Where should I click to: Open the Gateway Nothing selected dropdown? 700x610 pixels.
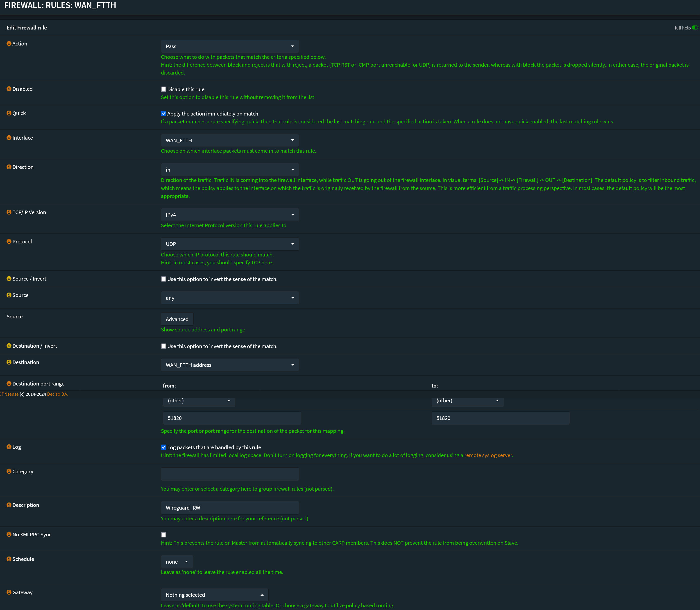point(214,595)
